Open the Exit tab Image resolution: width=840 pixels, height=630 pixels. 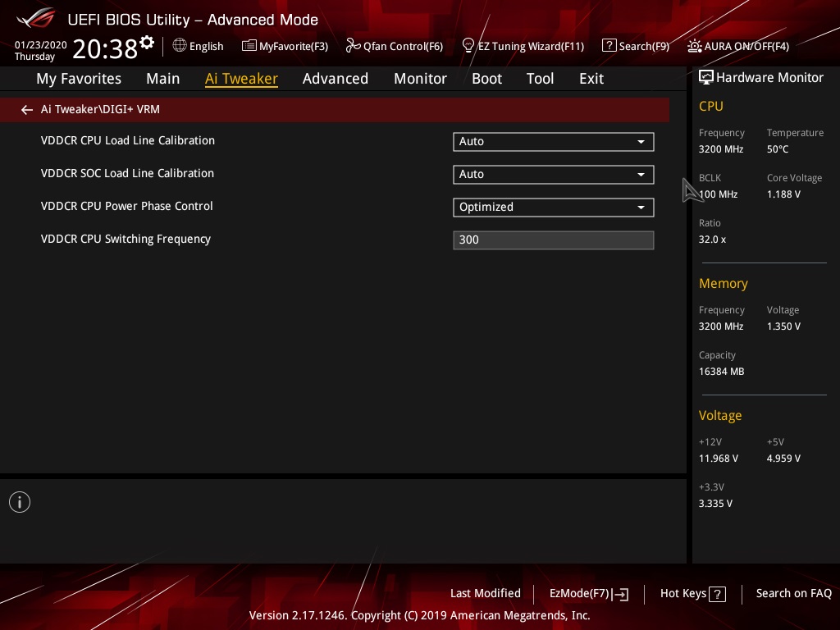point(591,79)
